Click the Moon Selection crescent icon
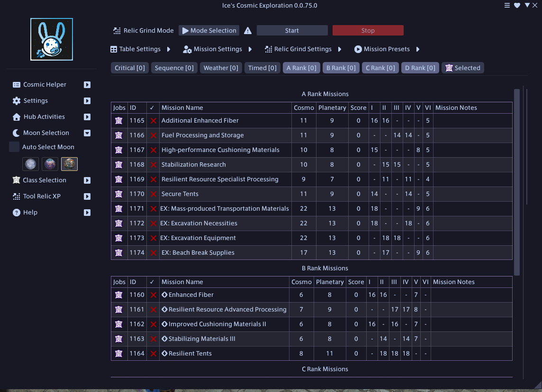 [16, 133]
